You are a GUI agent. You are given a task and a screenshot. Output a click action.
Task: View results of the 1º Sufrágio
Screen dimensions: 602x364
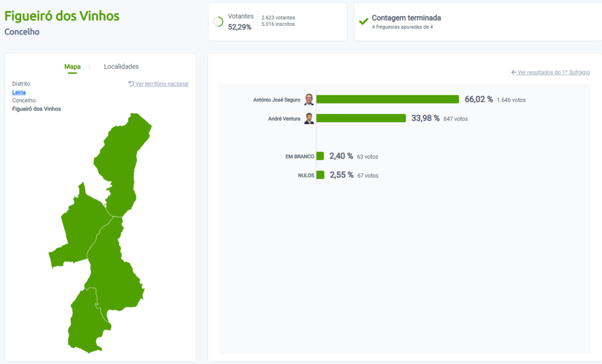coord(553,72)
